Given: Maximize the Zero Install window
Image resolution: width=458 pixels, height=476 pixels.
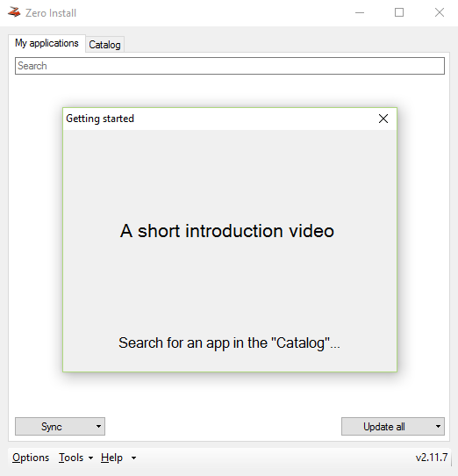Looking at the screenshot, I should tap(399, 13).
